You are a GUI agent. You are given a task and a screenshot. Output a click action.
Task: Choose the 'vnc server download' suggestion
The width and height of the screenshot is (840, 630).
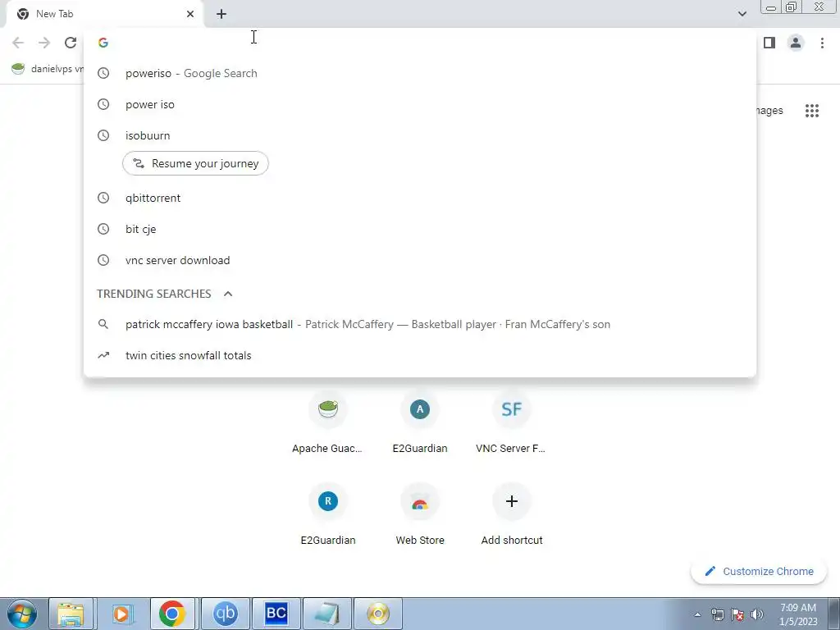[x=420, y=260]
